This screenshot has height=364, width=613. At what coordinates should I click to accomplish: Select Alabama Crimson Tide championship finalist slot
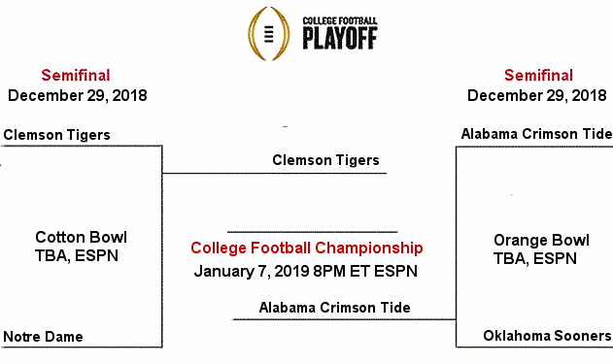334,308
